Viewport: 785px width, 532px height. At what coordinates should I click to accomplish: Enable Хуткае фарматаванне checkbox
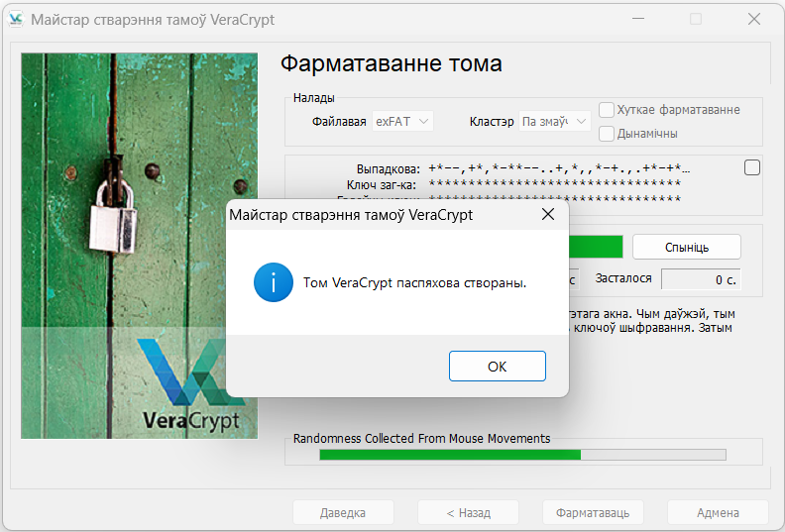pos(607,110)
